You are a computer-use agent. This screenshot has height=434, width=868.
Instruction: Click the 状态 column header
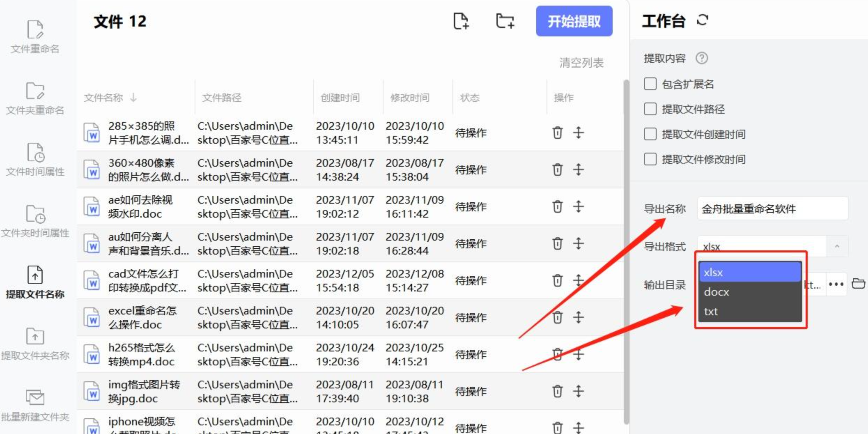pos(470,98)
